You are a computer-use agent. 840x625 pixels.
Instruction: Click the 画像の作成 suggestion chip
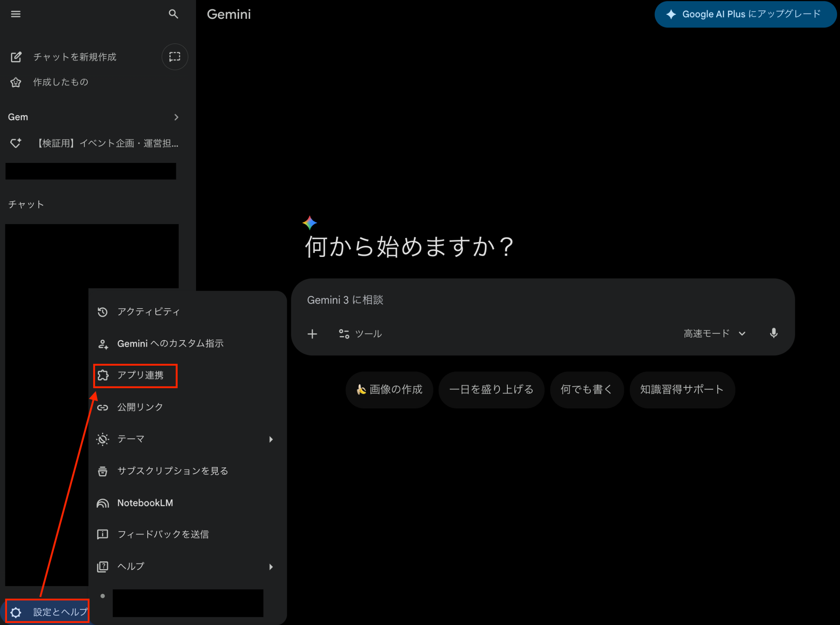click(389, 389)
